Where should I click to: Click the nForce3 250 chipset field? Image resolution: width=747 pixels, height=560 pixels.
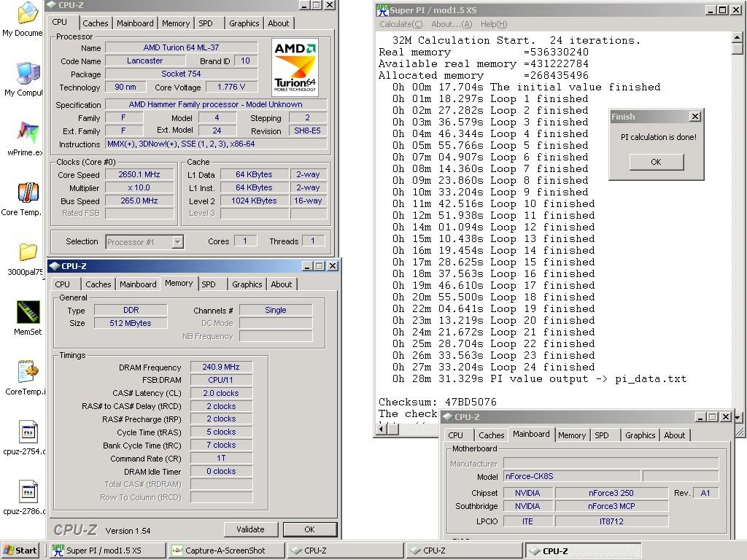[611, 493]
